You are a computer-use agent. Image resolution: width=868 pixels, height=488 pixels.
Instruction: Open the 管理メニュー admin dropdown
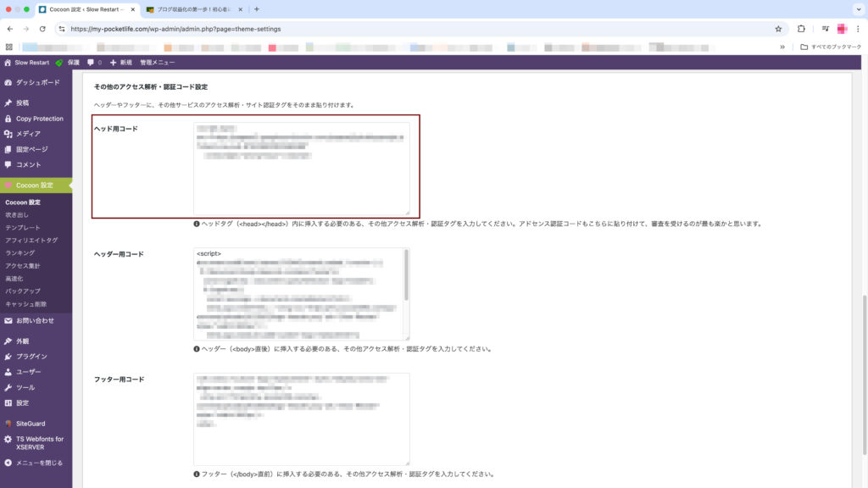point(157,63)
